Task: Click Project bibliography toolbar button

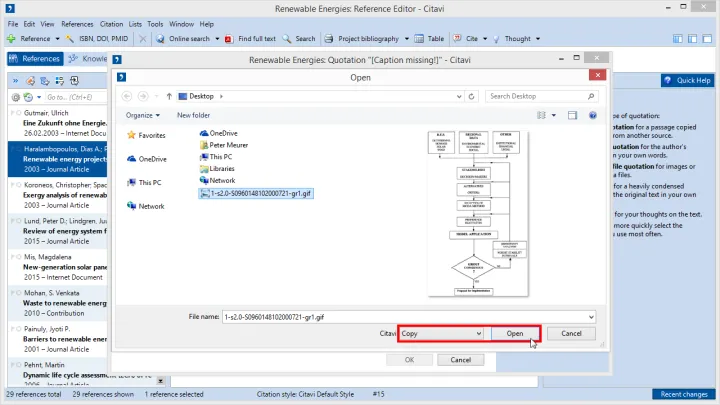Action: pyautogui.click(x=362, y=39)
